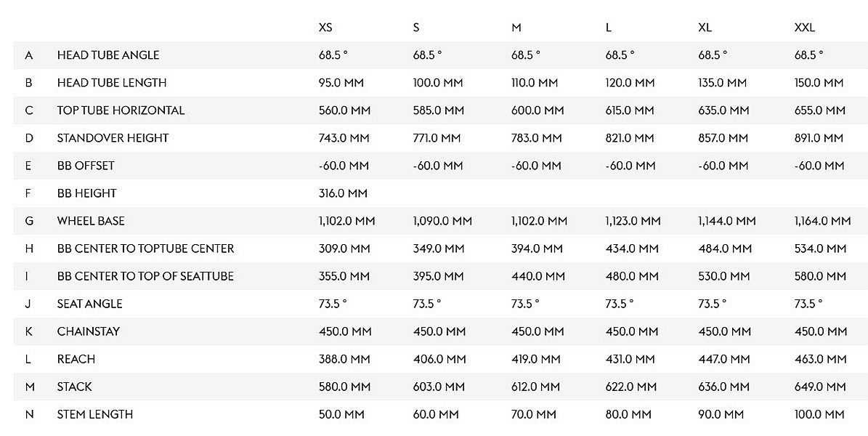Click the XXL size column header

[805, 28]
